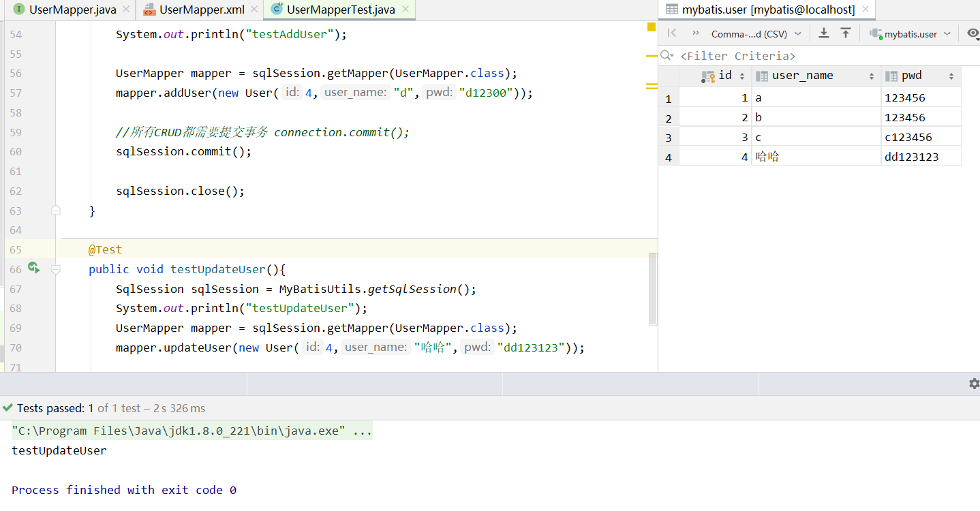Click the import data upload icon

pyautogui.click(x=846, y=33)
